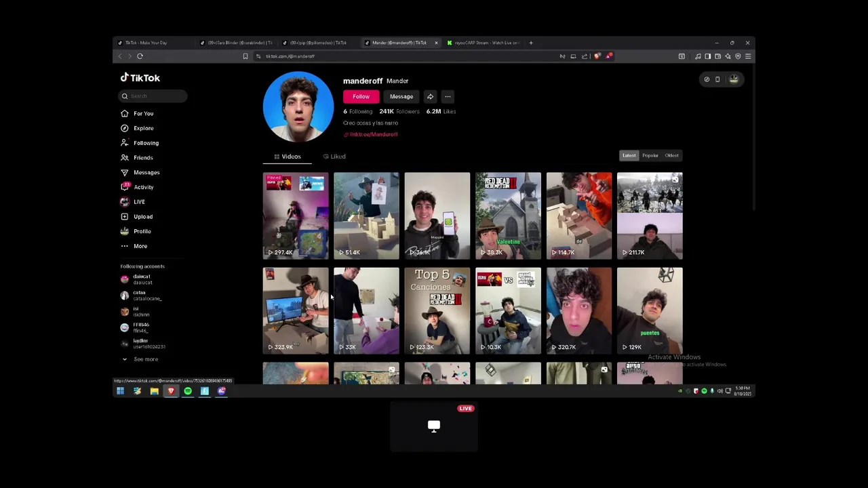The image size is (868, 488).
Task: Open a new browser tab
Action: click(531, 43)
